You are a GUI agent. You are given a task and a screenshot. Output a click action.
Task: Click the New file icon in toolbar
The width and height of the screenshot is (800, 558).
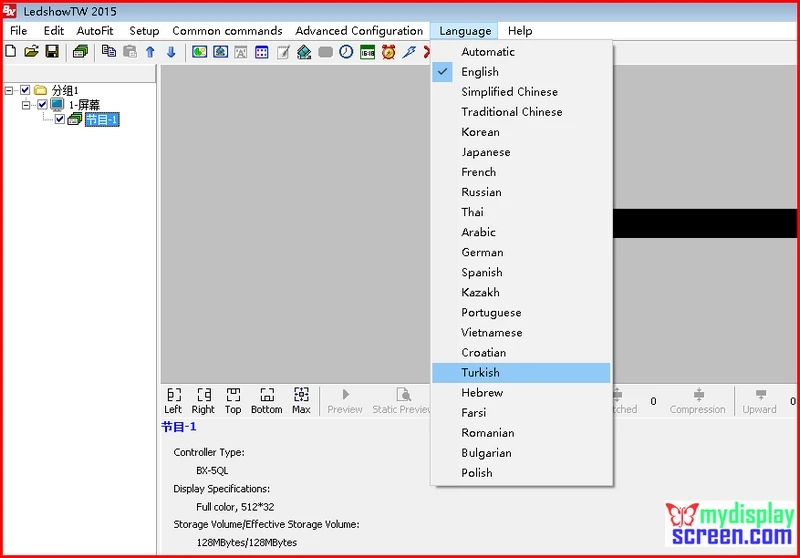(x=11, y=52)
